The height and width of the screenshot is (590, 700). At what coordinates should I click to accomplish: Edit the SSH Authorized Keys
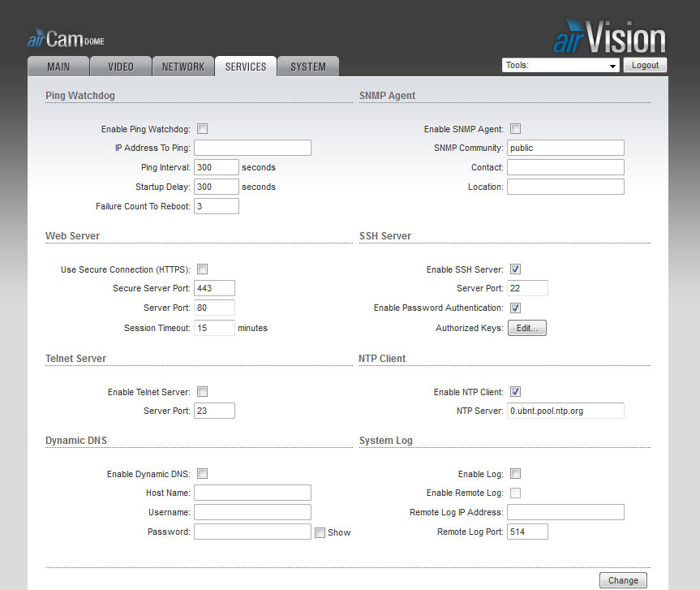click(x=526, y=328)
